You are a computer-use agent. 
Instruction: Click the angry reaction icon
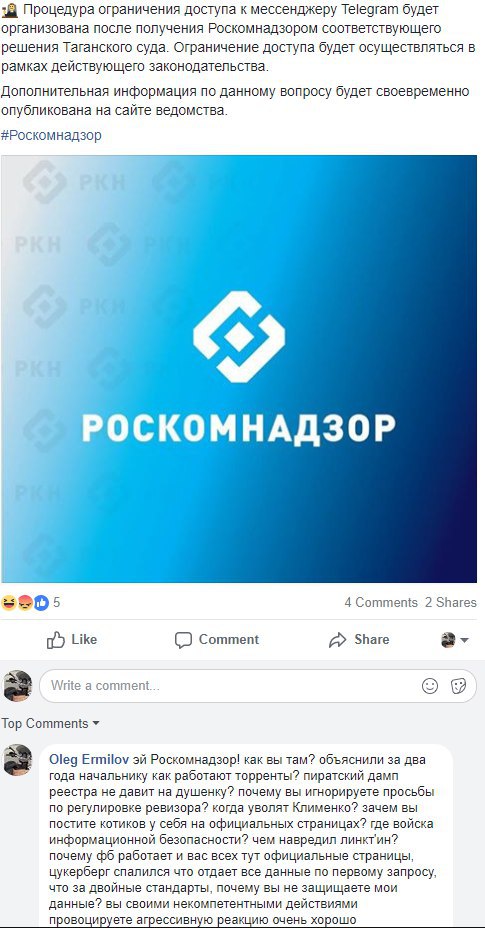[x=25, y=603]
